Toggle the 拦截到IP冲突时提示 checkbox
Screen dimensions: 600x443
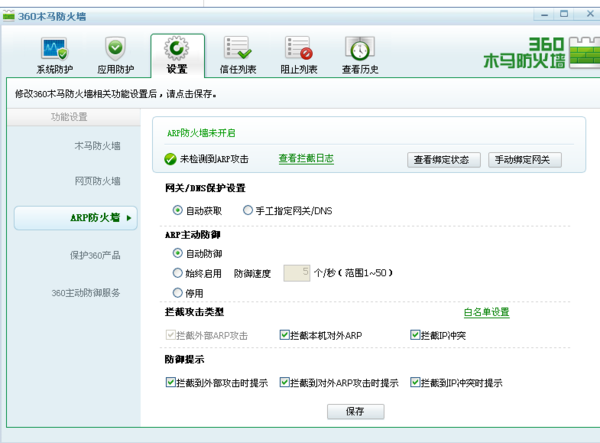(x=415, y=383)
